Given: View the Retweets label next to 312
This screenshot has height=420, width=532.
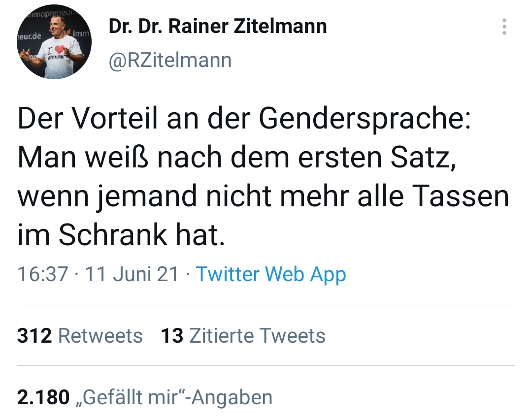Looking at the screenshot, I should (100, 336).
